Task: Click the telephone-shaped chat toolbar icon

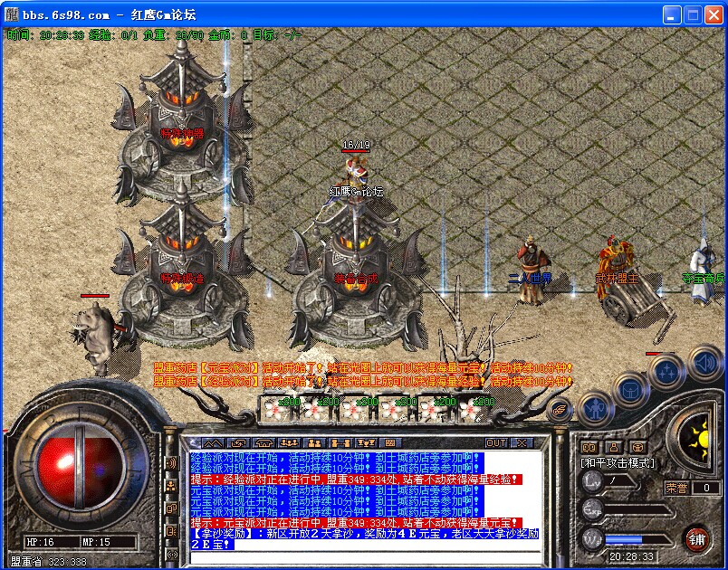Action: pyautogui.click(x=263, y=443)
